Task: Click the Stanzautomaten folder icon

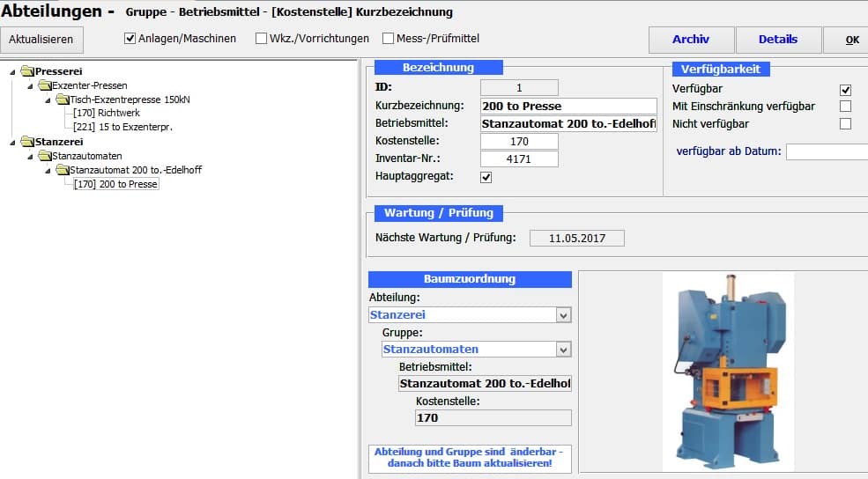Action: tap(44, 156)
